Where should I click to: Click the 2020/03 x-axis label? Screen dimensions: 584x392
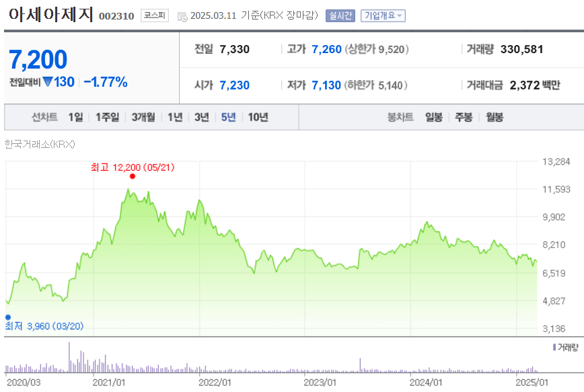point(24,383)
